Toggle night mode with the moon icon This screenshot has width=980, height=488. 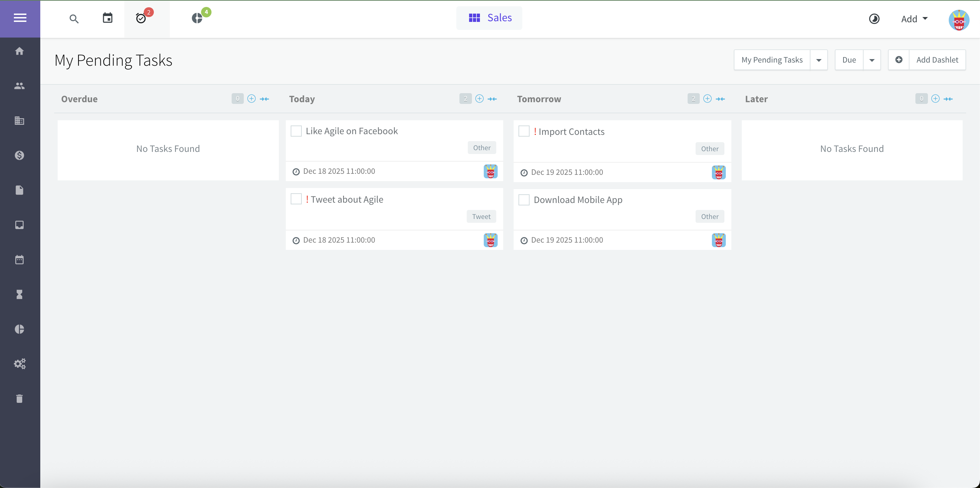[x=874, y=19]
